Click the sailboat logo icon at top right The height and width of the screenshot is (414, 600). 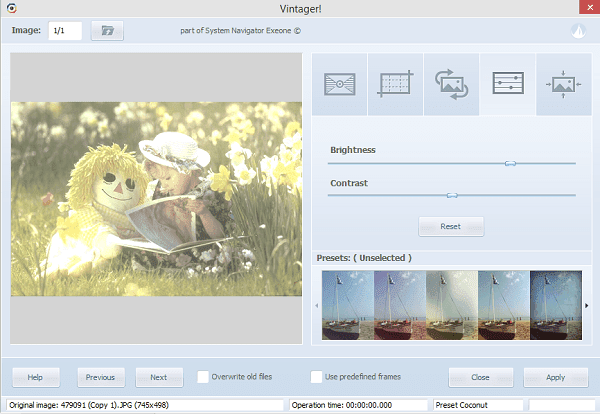tap(579, 31)
